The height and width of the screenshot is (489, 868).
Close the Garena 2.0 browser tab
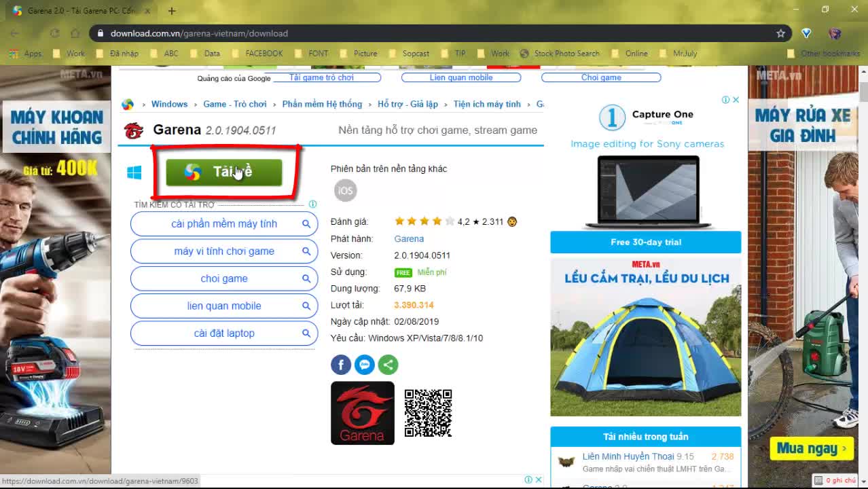[x=147, y=11]
